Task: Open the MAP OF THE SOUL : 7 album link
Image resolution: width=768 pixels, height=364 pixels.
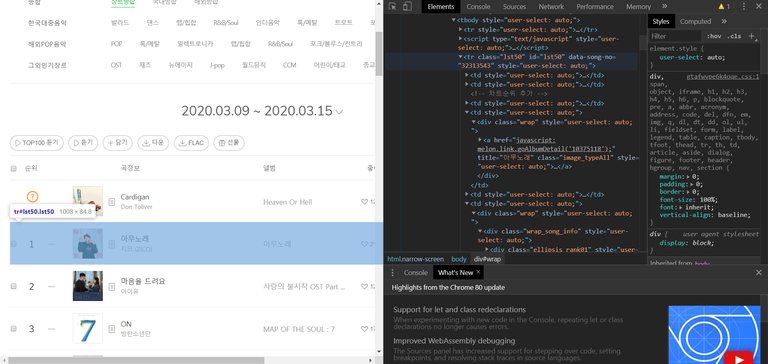Action: 299,329
